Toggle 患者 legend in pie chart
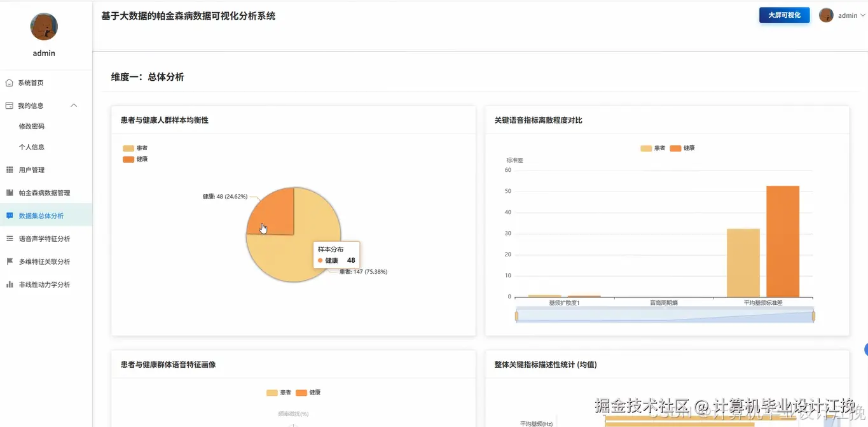This screenshot has width=868, height=427. pyautogui.click(x=135, y=148)
